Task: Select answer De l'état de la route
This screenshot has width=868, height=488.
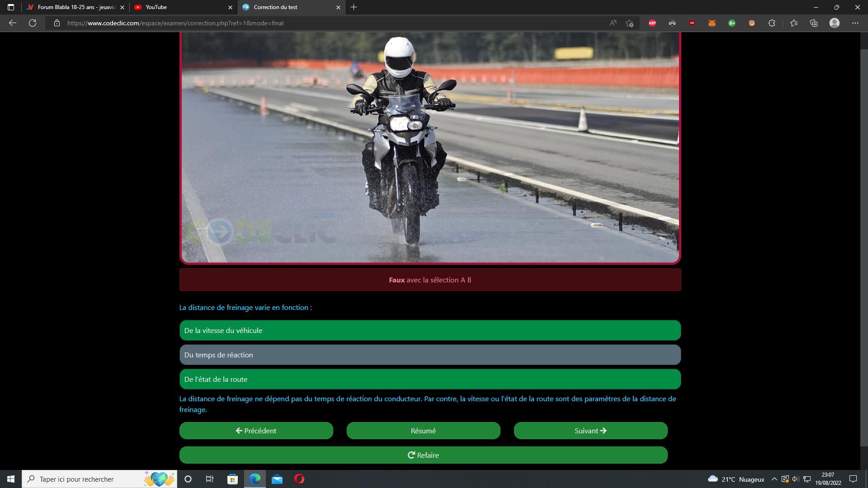Action: (x=429, y=379)
